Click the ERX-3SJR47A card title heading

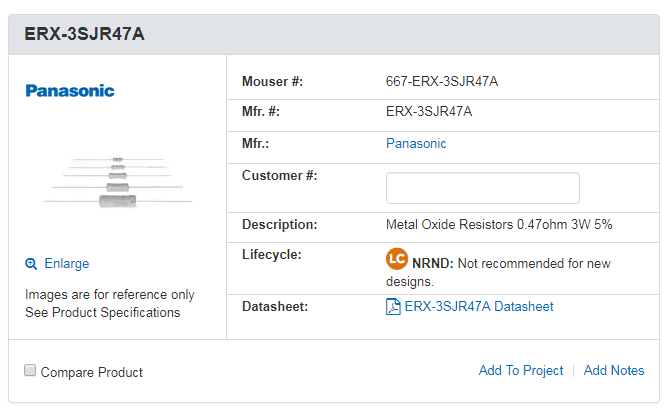(x=85, y=34)
